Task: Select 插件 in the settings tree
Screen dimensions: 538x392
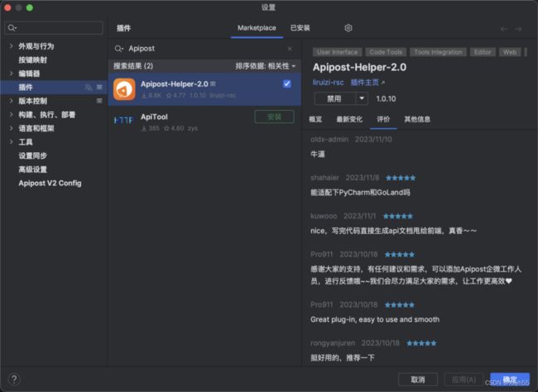Action: pos(54,87)
